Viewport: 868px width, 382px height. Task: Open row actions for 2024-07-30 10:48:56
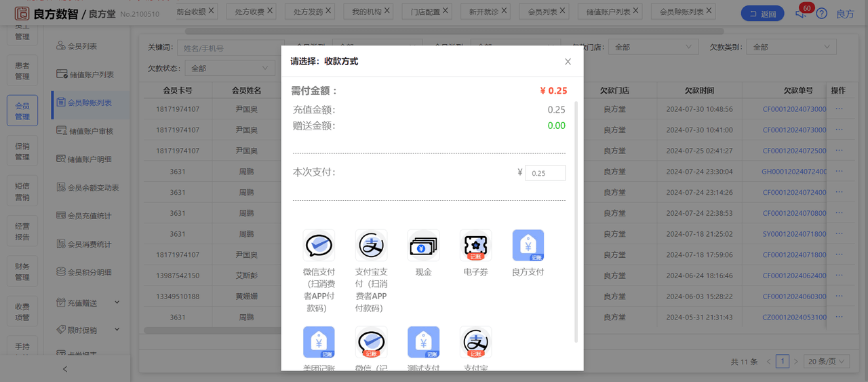tap(839, 109)
